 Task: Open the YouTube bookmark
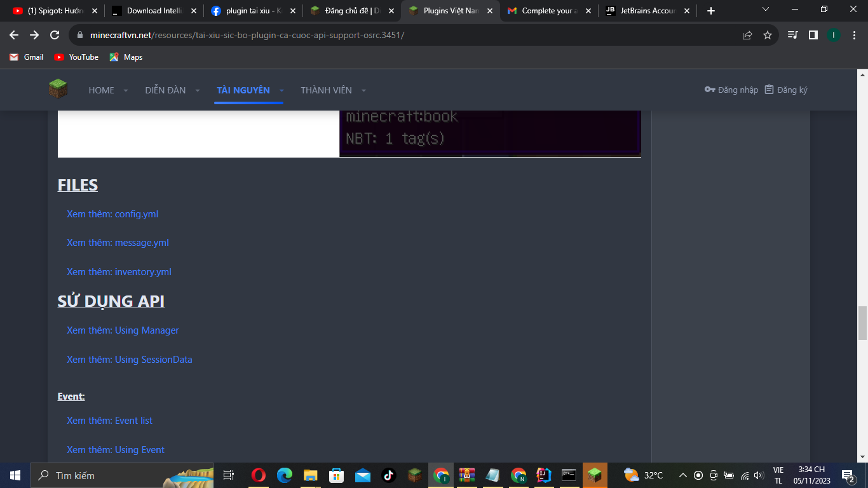point(76,57)
